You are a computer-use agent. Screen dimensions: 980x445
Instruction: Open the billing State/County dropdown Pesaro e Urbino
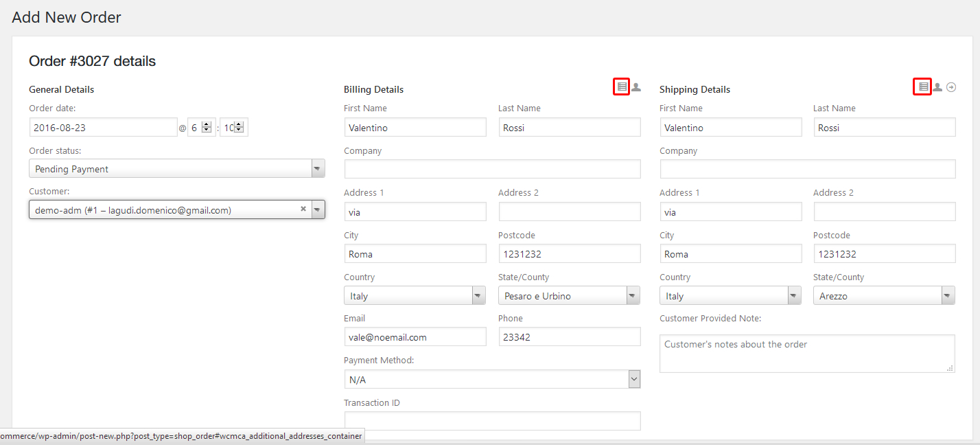point(569,296)
